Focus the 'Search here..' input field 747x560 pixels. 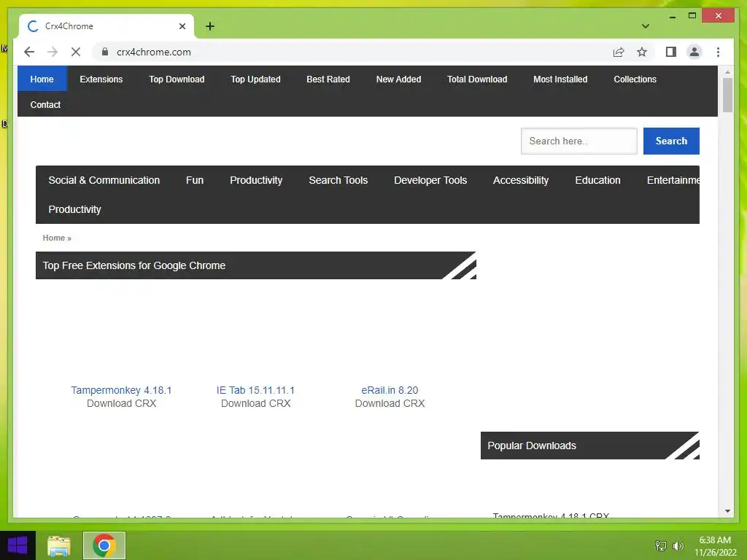pyautogui.click(x=578, y=141)
